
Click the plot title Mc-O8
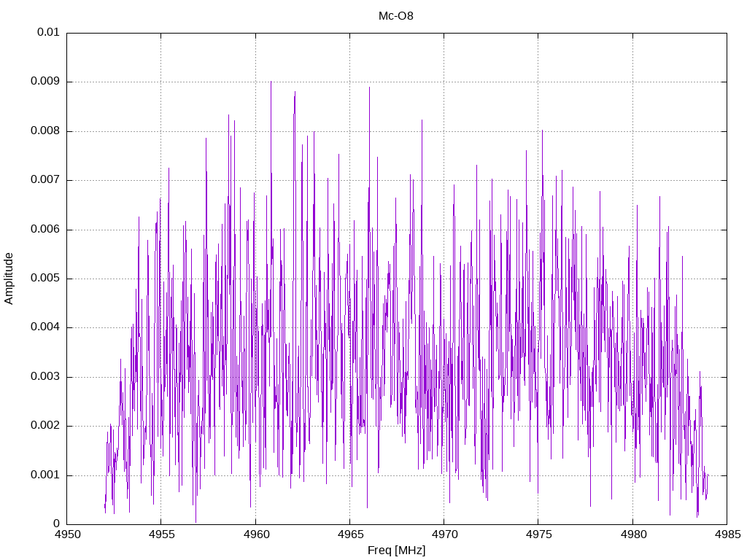[396, 16]
